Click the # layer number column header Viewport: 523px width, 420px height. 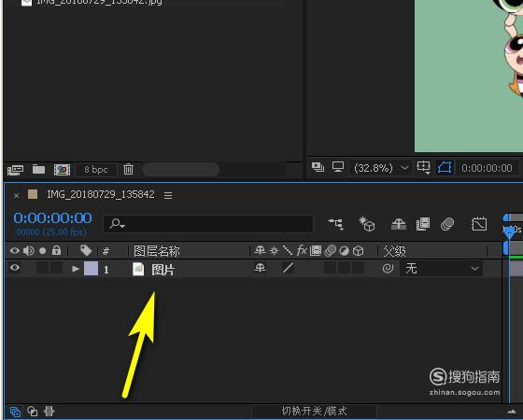click(106, 251)
